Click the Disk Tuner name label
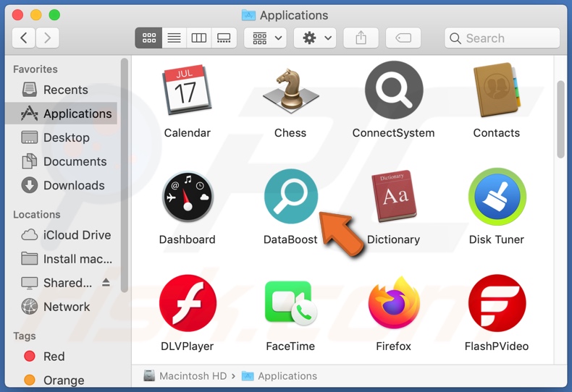Screen dimensions: 572x392 [497, 239]
